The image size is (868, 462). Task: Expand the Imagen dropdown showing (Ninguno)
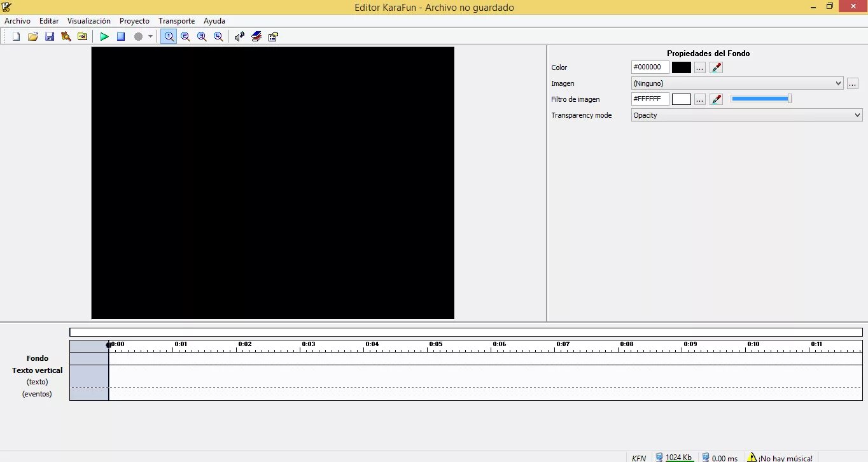click(738, 83)
